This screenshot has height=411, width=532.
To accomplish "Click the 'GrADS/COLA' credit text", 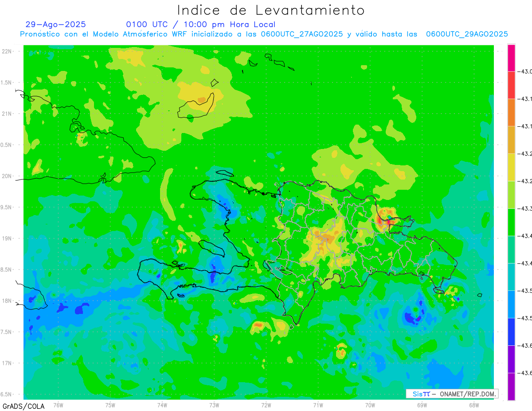I will [23, 406].
